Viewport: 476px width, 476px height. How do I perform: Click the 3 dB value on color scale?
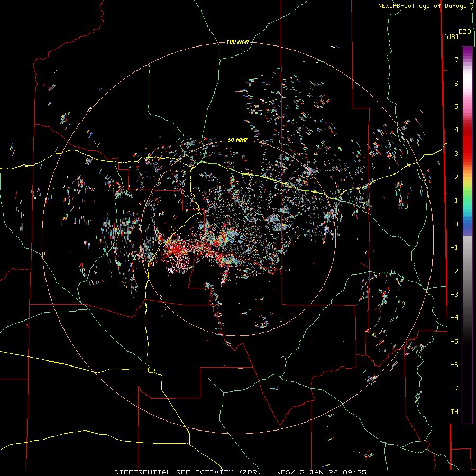(456, 153)
